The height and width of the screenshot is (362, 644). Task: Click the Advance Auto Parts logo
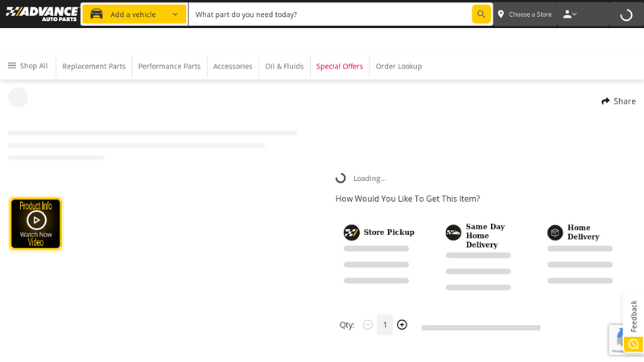[42, 14]
